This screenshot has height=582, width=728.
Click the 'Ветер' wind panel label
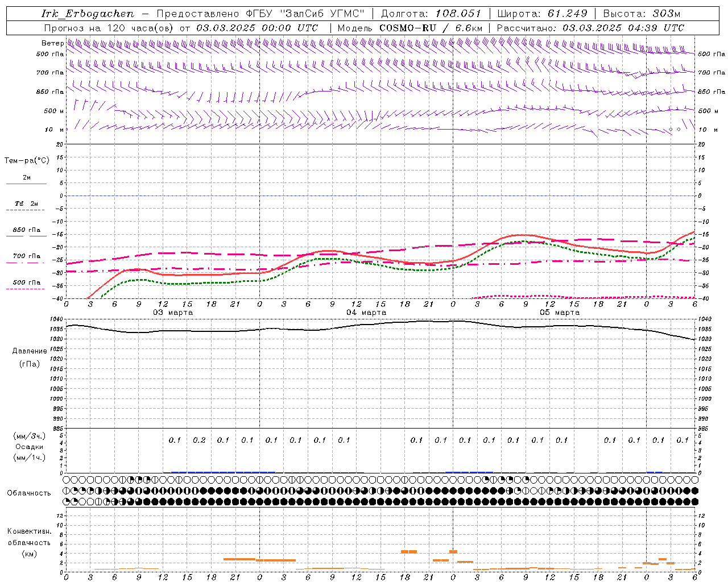(52, 43)
